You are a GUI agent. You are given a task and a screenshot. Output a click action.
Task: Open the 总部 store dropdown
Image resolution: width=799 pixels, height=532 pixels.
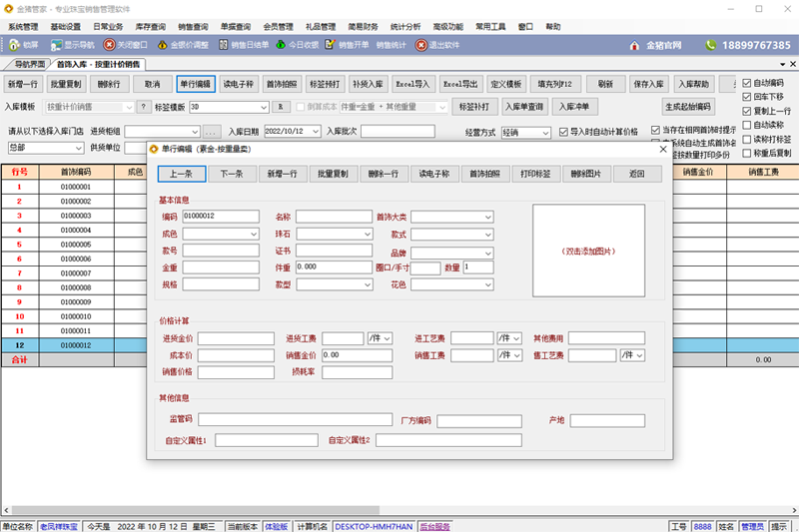pyautogui.click(x=79, y=148)
